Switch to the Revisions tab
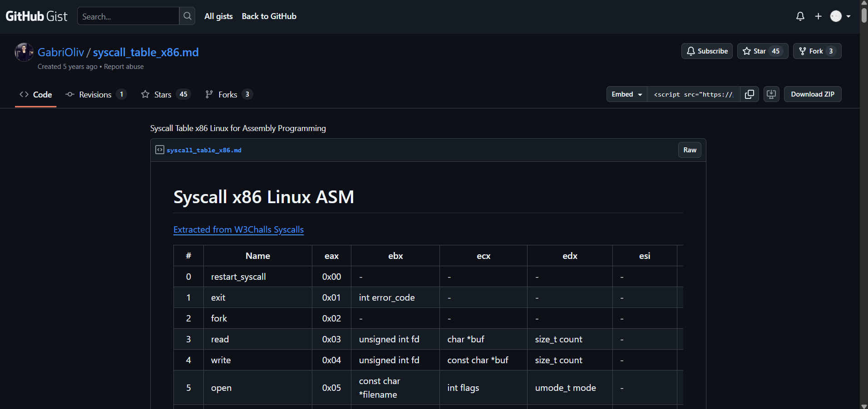 click(x=95, y=94)
